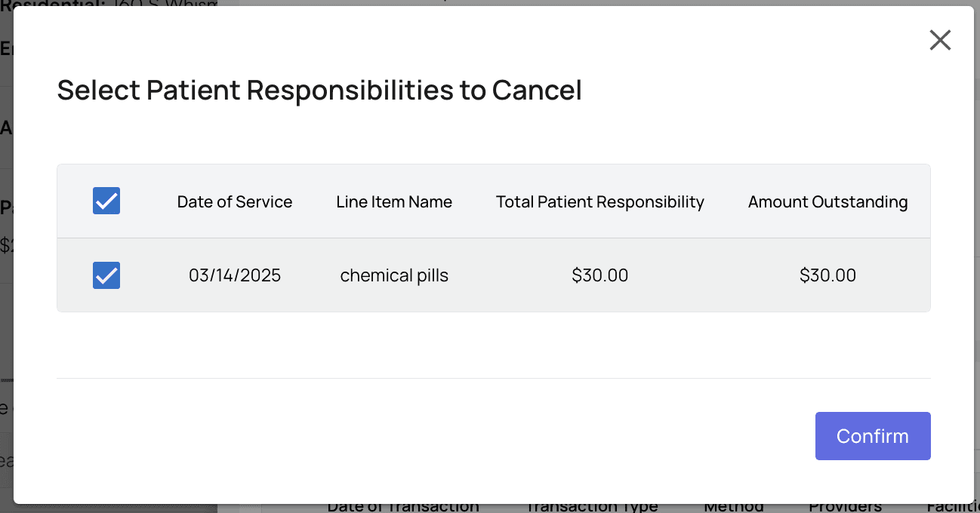Click the Date of Service column header
The height and width of the screenshot is (513, 980).
tap(234, 202)
